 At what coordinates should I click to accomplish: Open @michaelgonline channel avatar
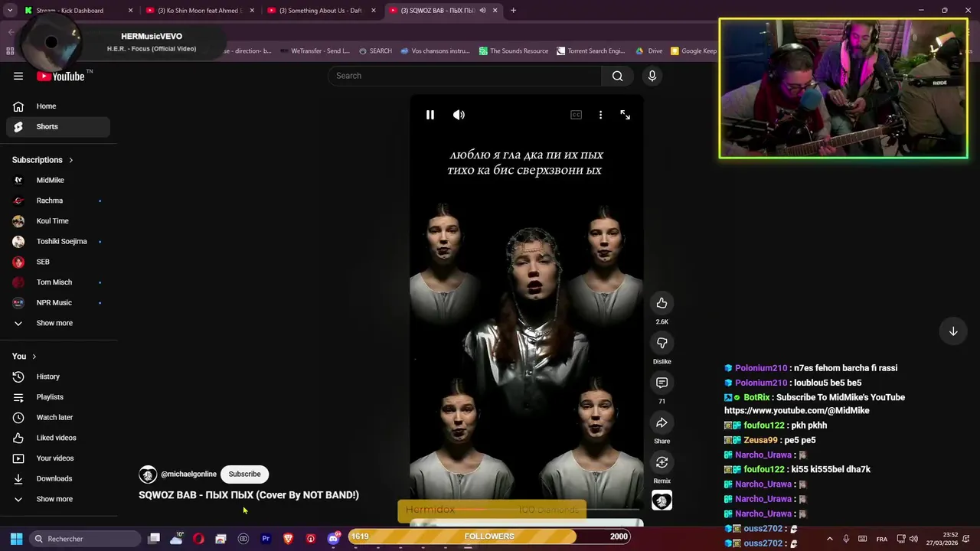point(148,474)
